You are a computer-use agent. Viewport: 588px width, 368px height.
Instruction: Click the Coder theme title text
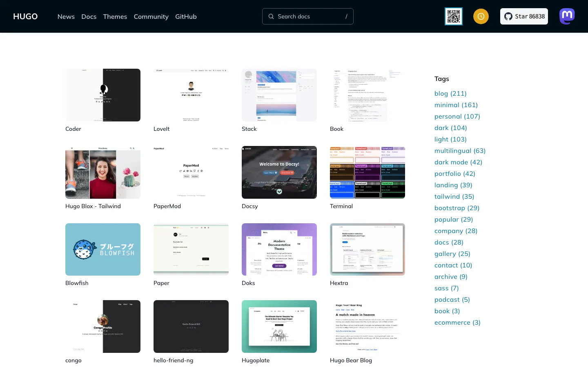click(73, 129)
